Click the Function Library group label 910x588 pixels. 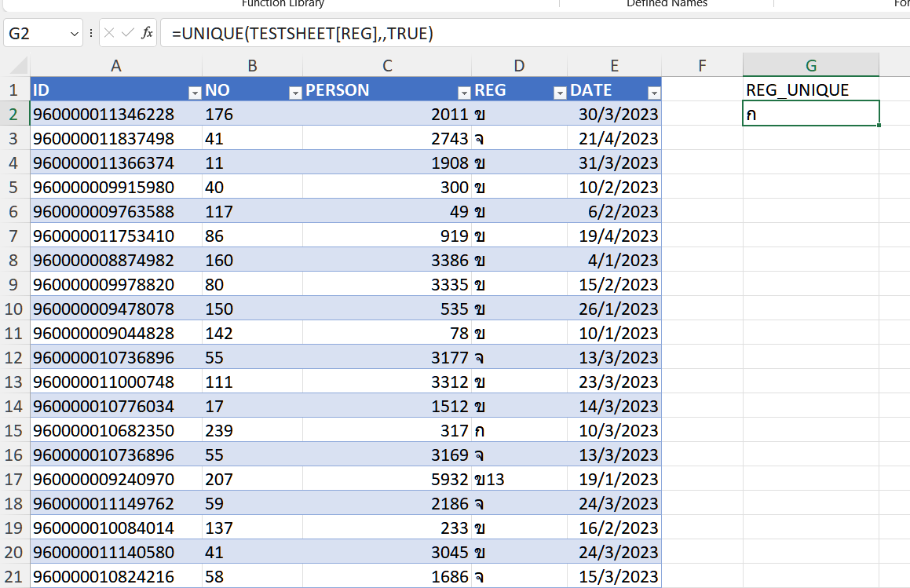[x=283, y=3]
